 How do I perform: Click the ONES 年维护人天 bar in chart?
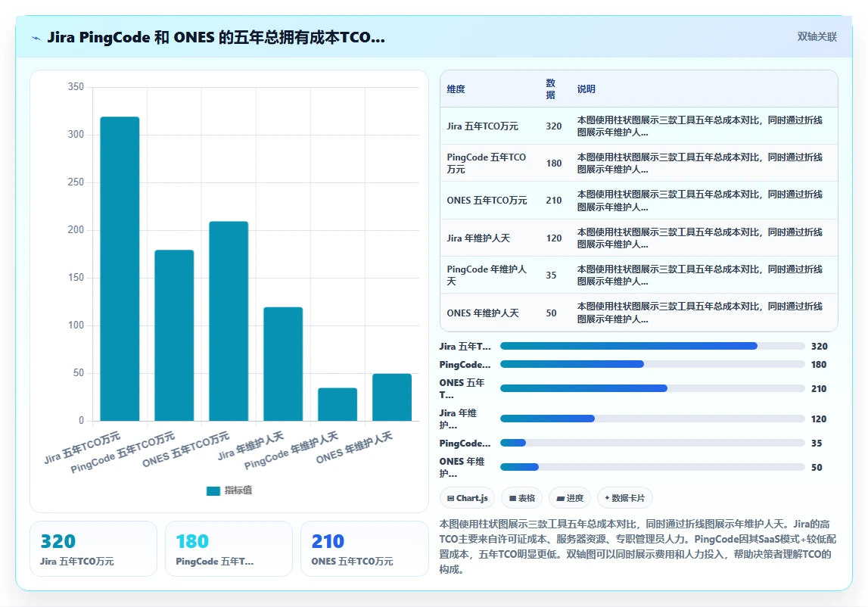coord(392,397)
